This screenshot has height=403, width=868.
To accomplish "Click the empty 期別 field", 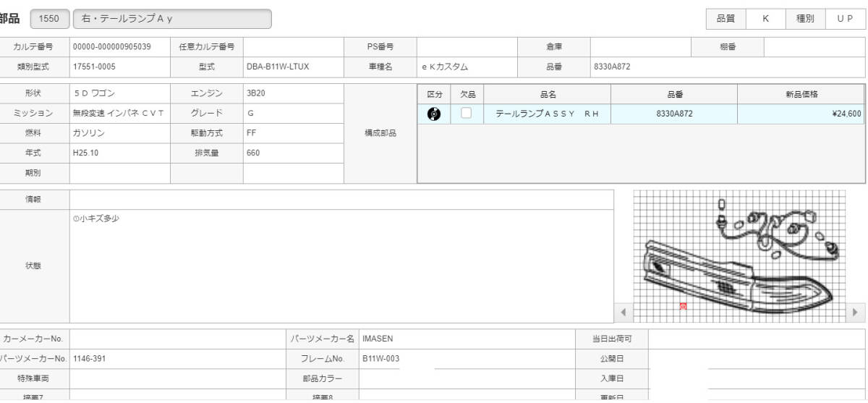I will click(x=120, y=173).
